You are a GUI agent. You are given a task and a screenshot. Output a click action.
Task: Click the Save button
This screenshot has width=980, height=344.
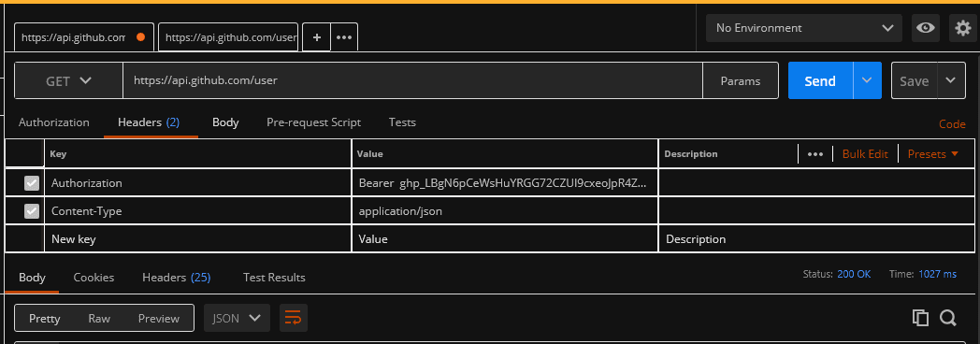(915, 80)
